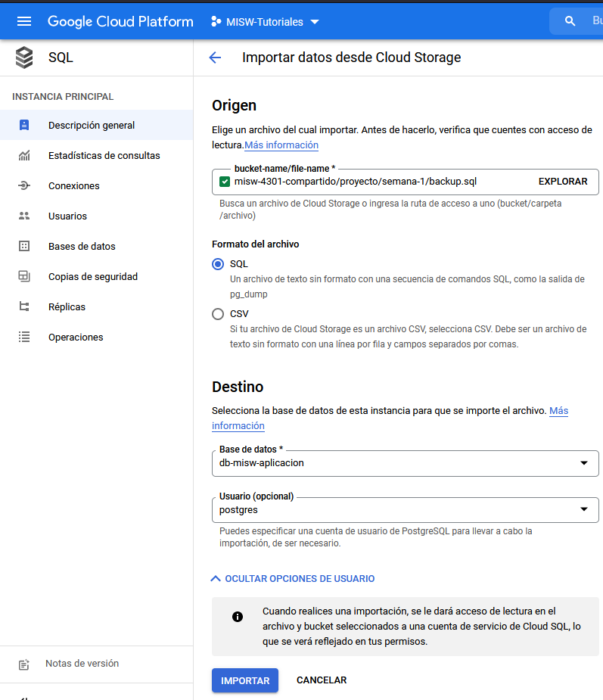Open the hamburger navigation menu

point(24,21)
